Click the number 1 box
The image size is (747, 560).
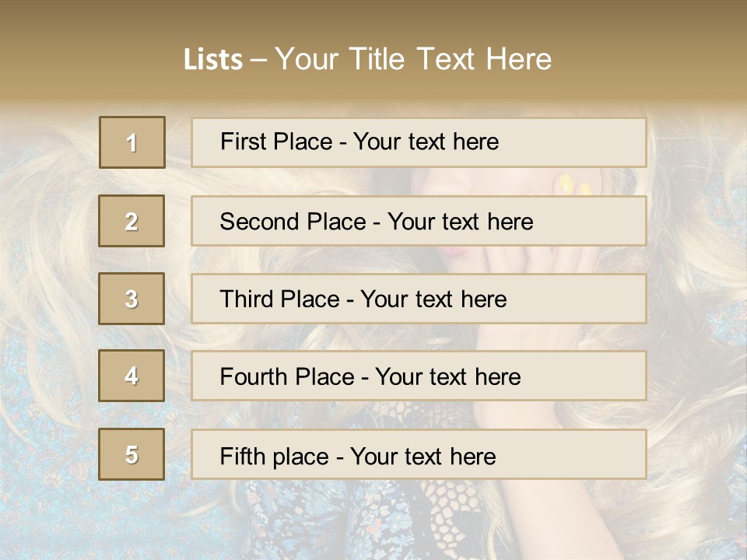(x=132, y=142)
